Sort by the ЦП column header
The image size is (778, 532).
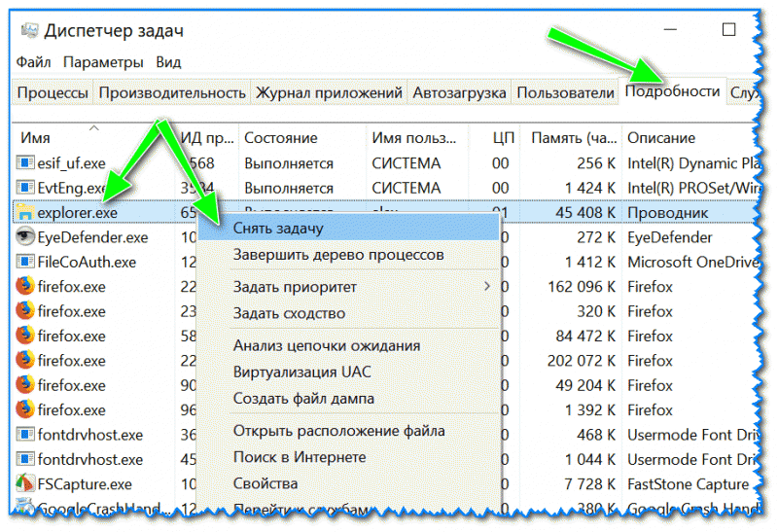(x=495, y=137)
